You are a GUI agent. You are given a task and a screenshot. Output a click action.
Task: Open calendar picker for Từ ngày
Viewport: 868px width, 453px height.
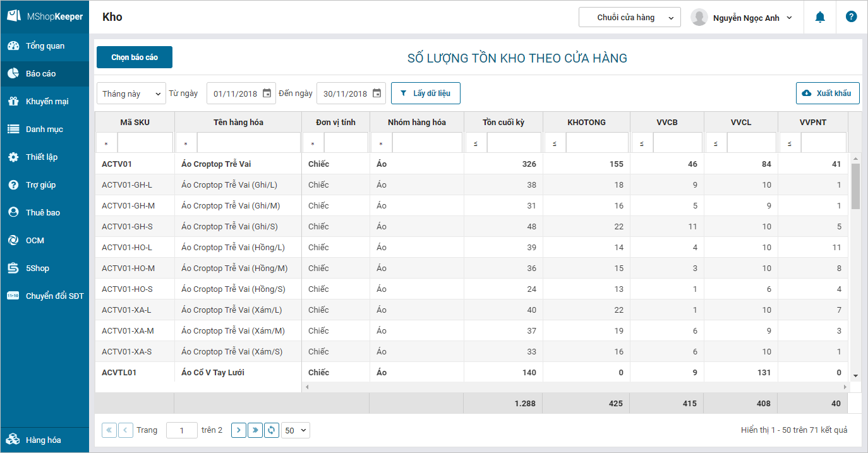click(x=267, y=94)
